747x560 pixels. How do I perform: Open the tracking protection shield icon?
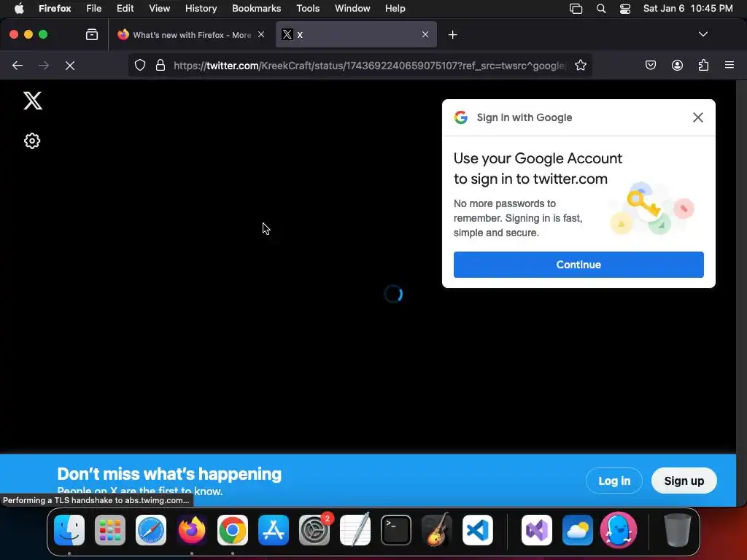pyautogui.click(x=139, y=65)
